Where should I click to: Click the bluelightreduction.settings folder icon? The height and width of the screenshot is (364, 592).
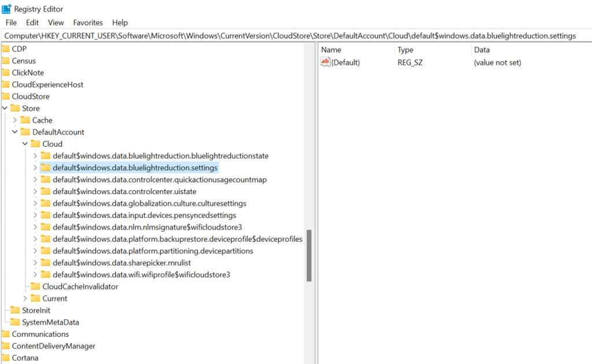point(46,168)
